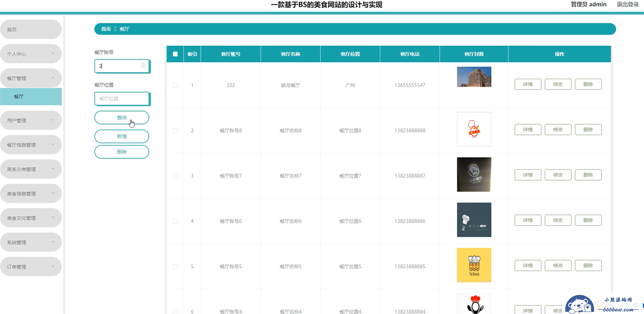Toggle the select-all checkbox in table header

coord(175,54)
